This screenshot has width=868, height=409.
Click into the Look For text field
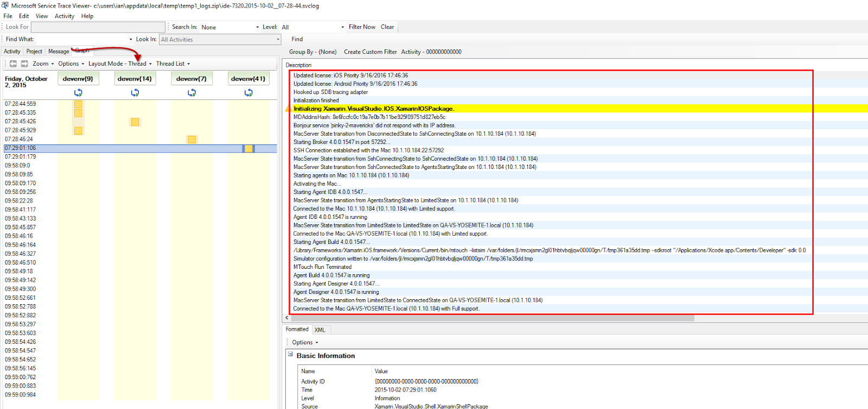click(98, 27)
